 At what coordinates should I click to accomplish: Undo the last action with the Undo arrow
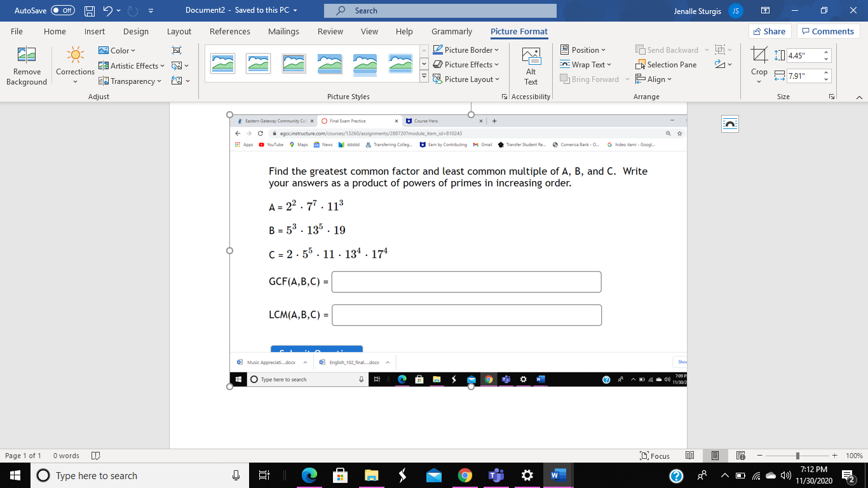coord(107,11)
